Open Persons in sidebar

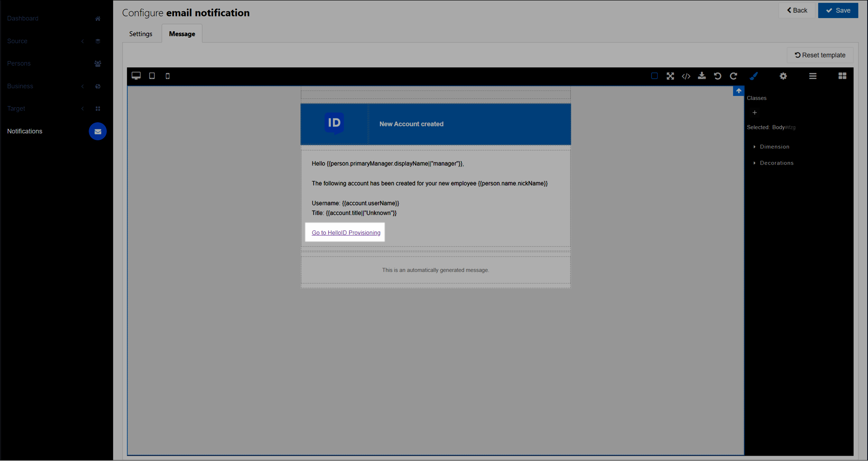19,63
